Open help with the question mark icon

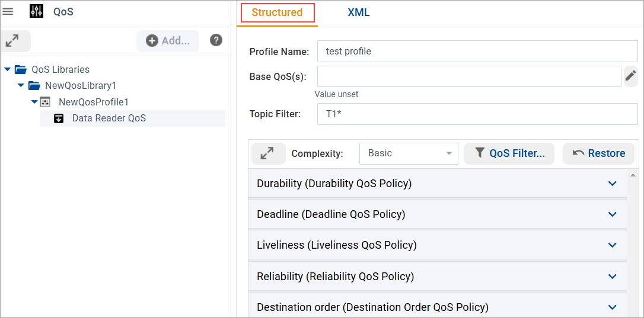pyautogui.click(x=216, y=40)
